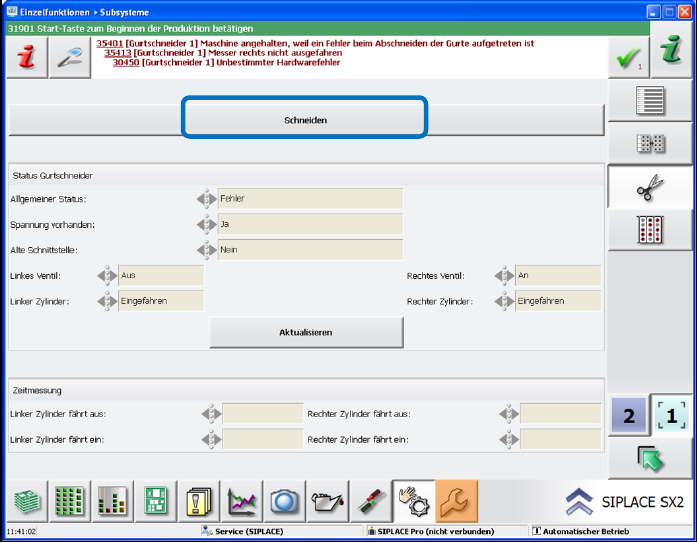Open the camera icon in bottom toolbar
The width and height of the screenshot is (697, 542).
pyautogui.click(x=284, y=501)
